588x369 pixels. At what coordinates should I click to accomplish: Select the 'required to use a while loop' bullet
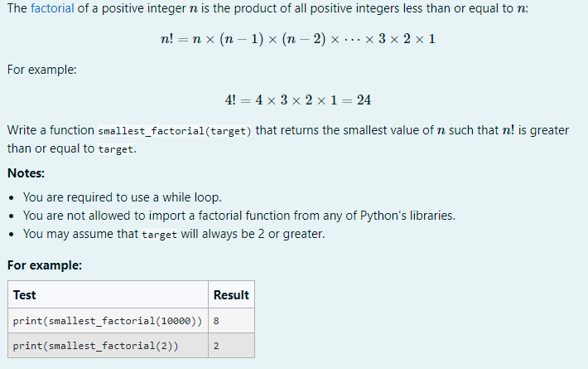pos(123,197)
